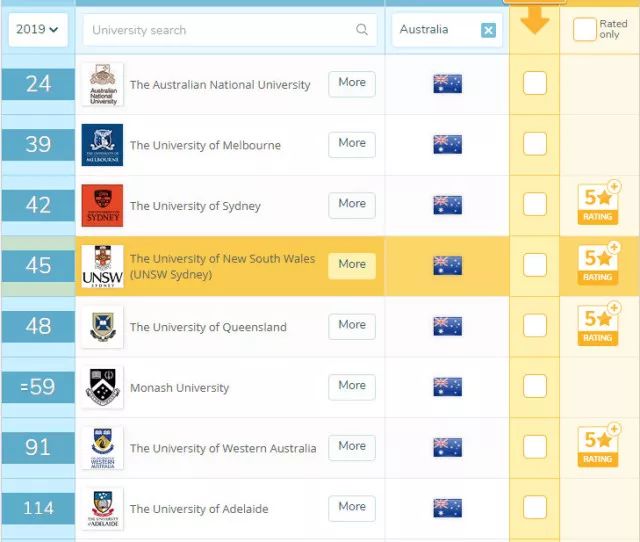Click More for Monash University

pyautogui.click(x=352, y=387)
